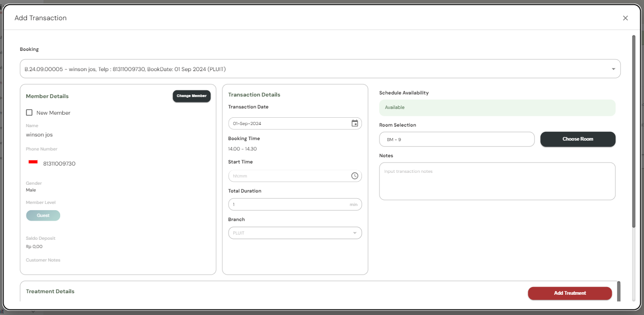This screenshot has width=644, height=315.
Task: Select the Booking combo box field
Action: tap(311, 69)
